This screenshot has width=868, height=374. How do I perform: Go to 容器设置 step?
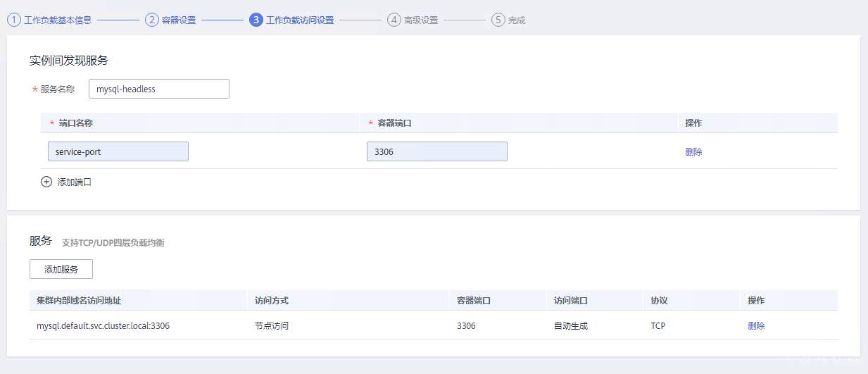(179, 20)
